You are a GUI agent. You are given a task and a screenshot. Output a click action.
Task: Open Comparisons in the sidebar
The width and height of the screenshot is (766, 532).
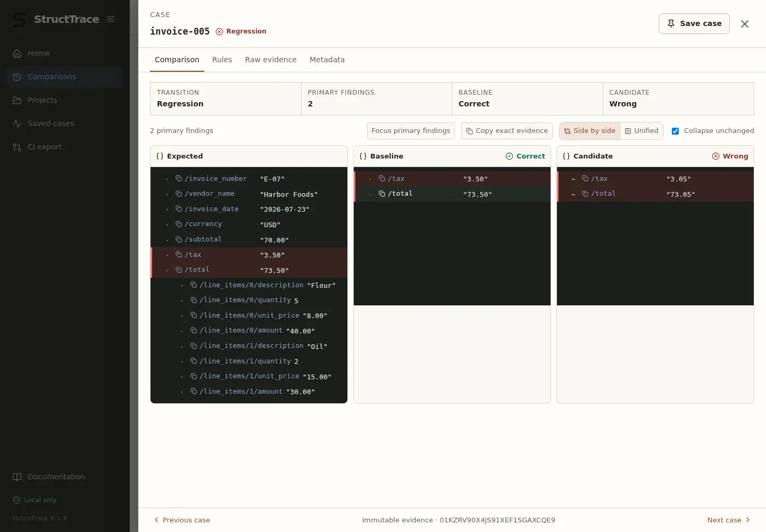click(x=65, y=77)
